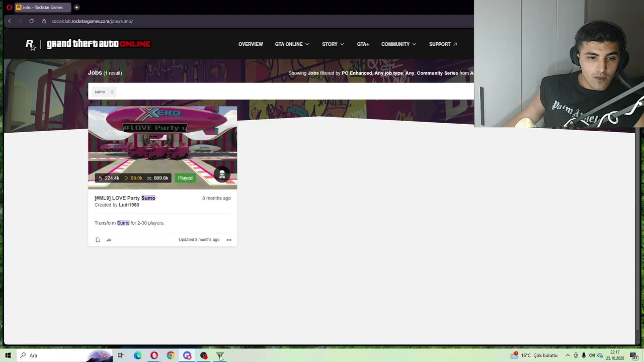Open the Overview menu item
Image resolution: width=644 pixels, height=362 pixels.
click(251, 44)
